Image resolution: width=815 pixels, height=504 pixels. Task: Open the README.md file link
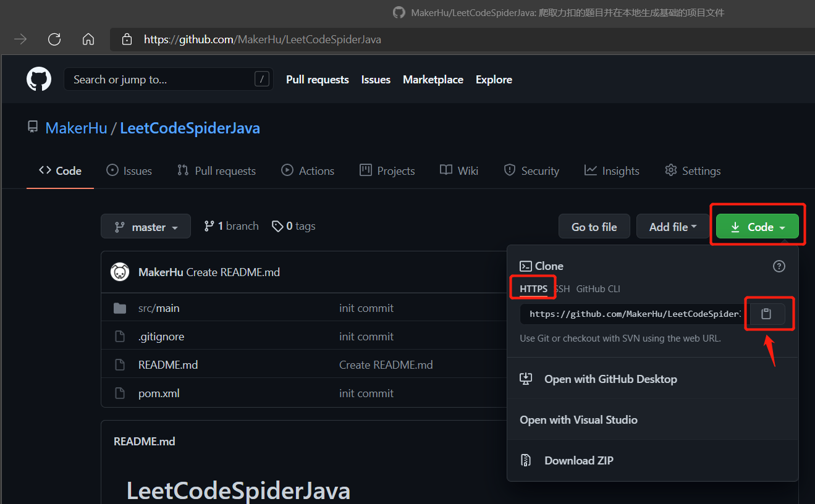(x=168, y=365)
